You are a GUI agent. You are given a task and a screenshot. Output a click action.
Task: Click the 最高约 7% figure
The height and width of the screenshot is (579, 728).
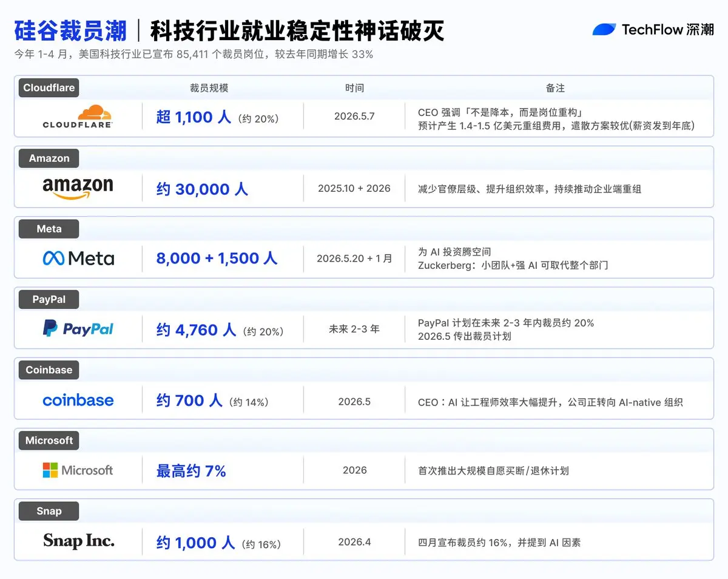tap(191, 471)
